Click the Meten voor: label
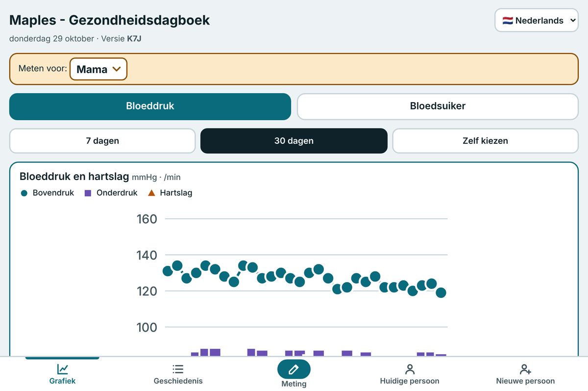Image resolution: width=588 pixels, height=391 pixels. tap(43, 69)
